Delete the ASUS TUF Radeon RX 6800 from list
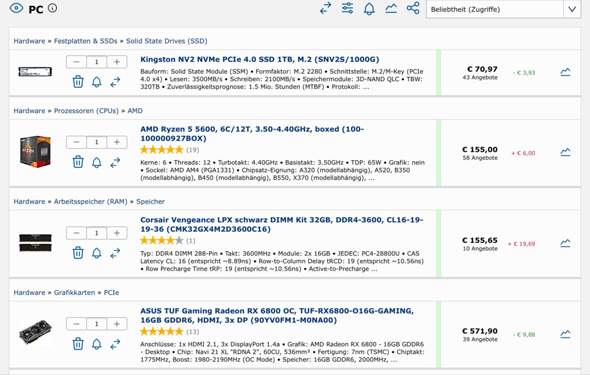 [x=78, y=344]
